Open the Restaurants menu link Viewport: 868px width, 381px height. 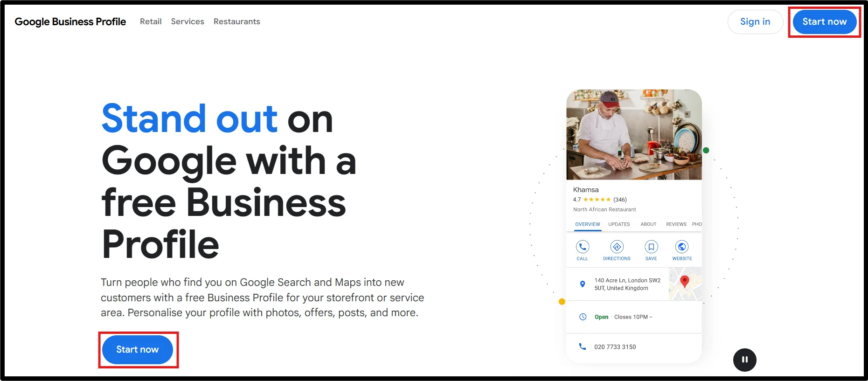point(237,21)
